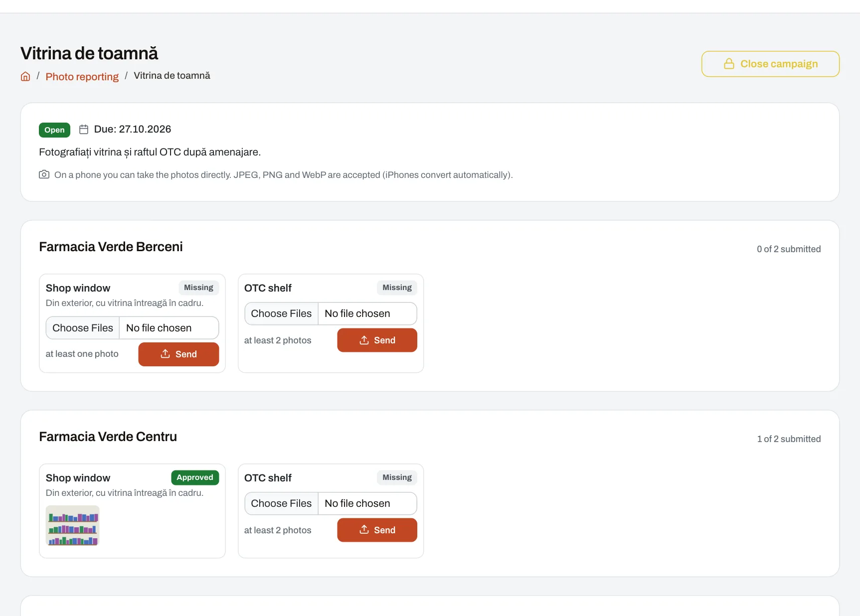Viewport: 860px width, 616px height.
Task: Click the calendar icon beside the due date
Action: pyautogui.click(x=84, y=129)
